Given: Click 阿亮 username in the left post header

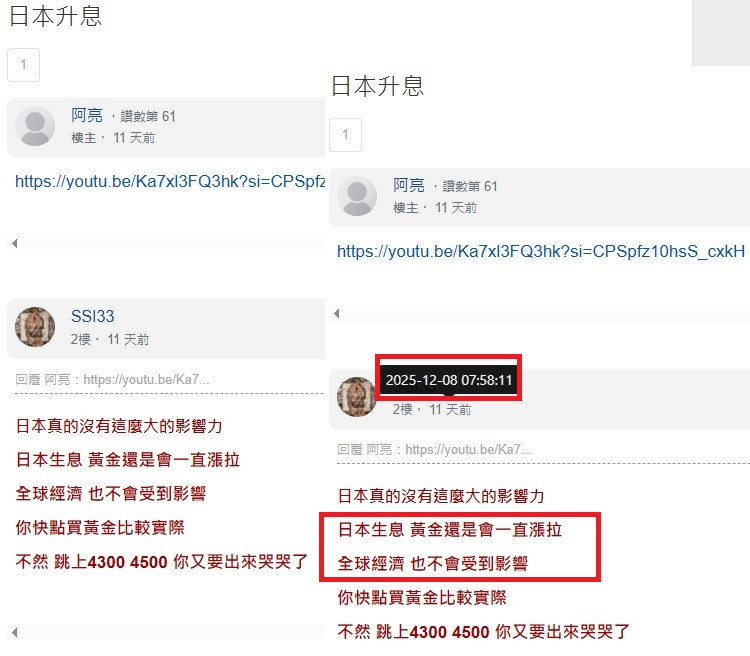Looking at the screenshot, I should (87, 115).
